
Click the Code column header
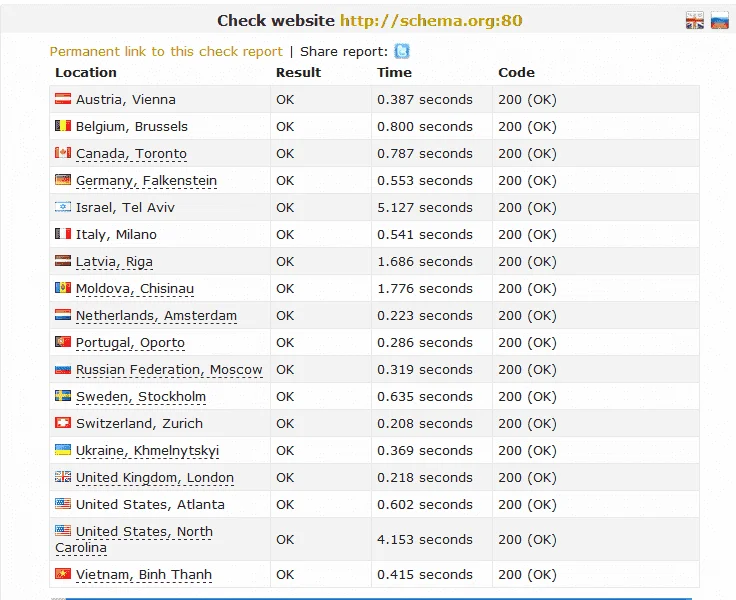pyautogui.click(x=516, y=72)
